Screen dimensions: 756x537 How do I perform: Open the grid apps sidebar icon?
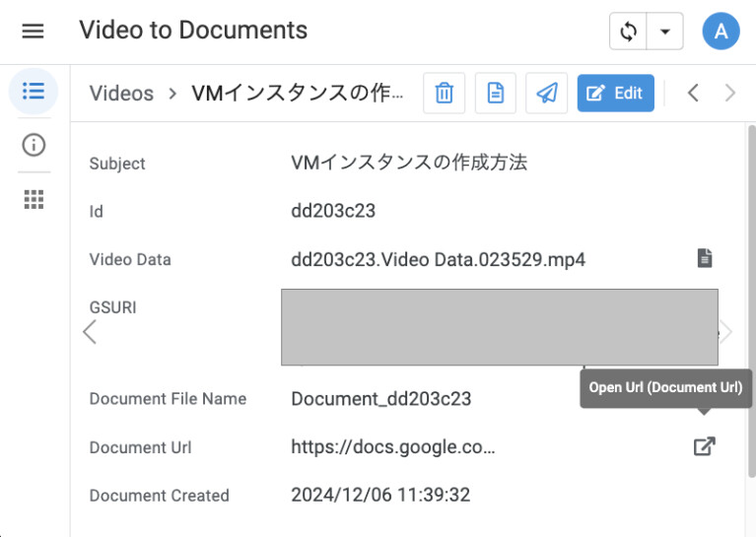click(x=34, y=199)
